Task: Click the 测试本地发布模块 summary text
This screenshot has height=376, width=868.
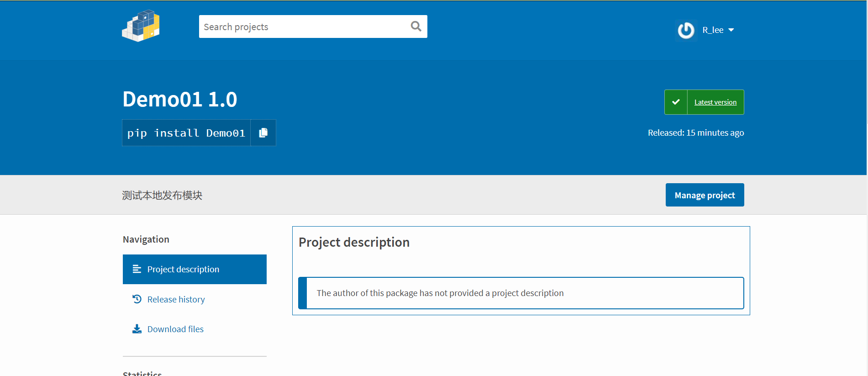Action: click(x=162, y=196)
